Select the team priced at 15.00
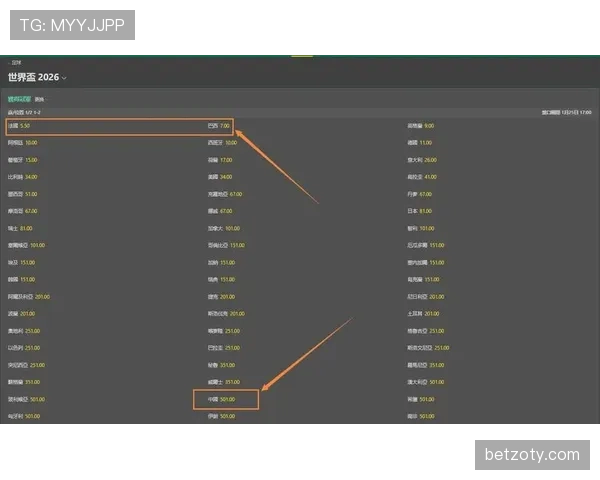The image size is (600, 480). 23,160
